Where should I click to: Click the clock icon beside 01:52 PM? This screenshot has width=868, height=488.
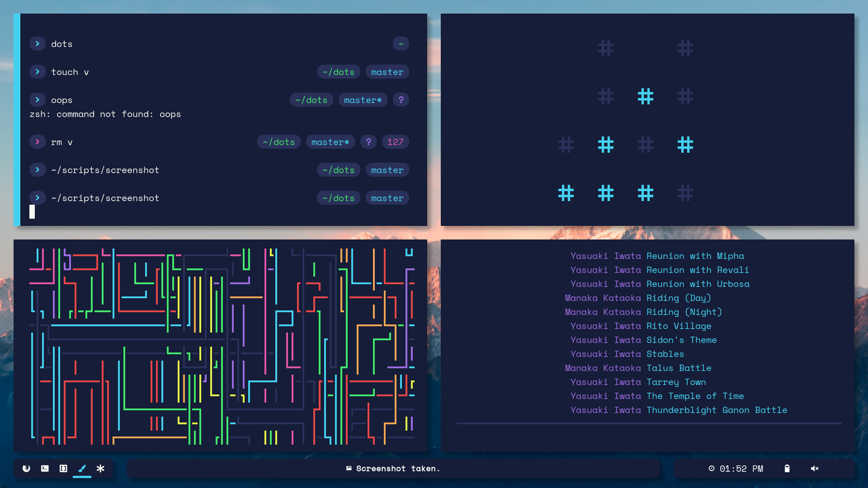[x=712, y=469]
